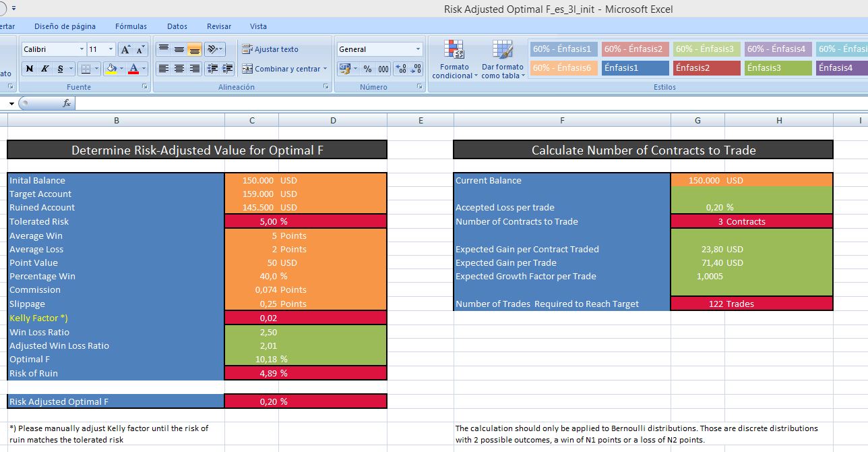Decrease font size with the small A icon
The image size is (868, 452).
pyautogui.click(x=140, y=49)
